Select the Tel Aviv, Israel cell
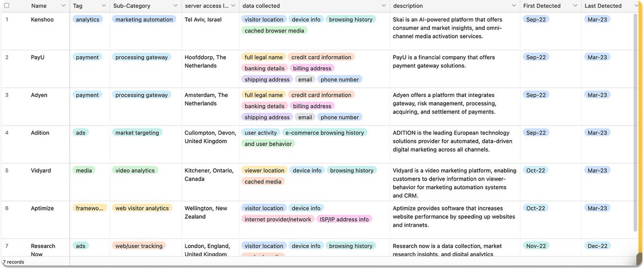 pyautogui.click(x=210, y=31)
